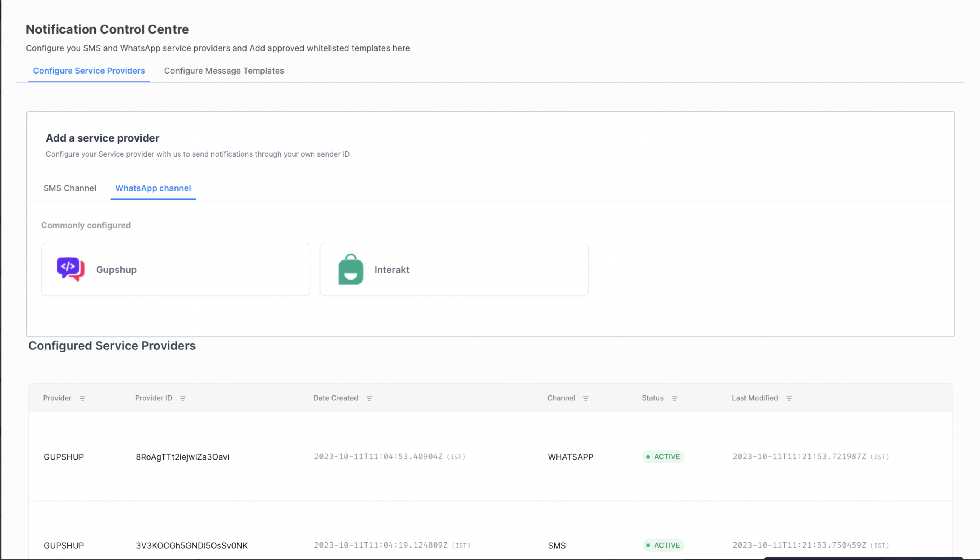Viewport: 980px width, 560px height.
Task: Click the Date Created column header
Action: pos(336,398)
